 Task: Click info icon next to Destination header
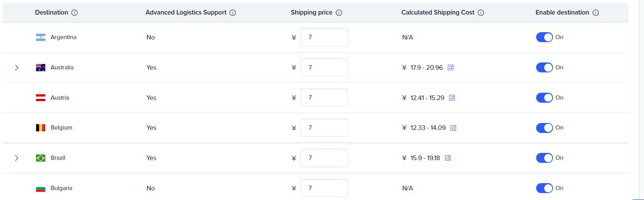click(x=74, y=13)
